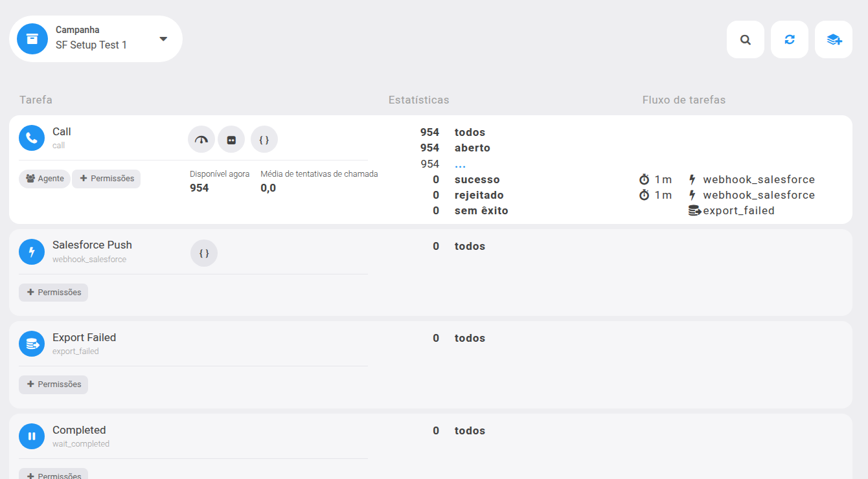Add Permissões to Export Failed task
868x479 pixels.
(53, 384)
